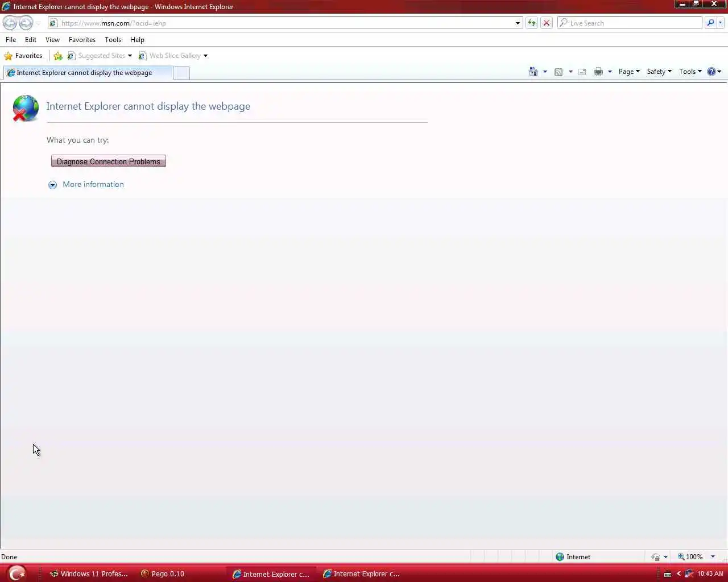The width and height of the screenshot is (728, 582).
Task: Open Suggested Sites link
Action: (x=97, y=56)
